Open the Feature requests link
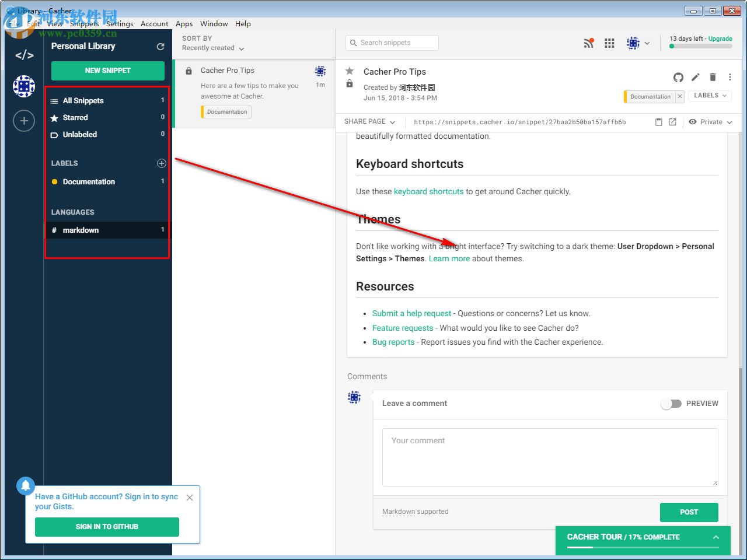The image size is (747, 560). (403, 328)
